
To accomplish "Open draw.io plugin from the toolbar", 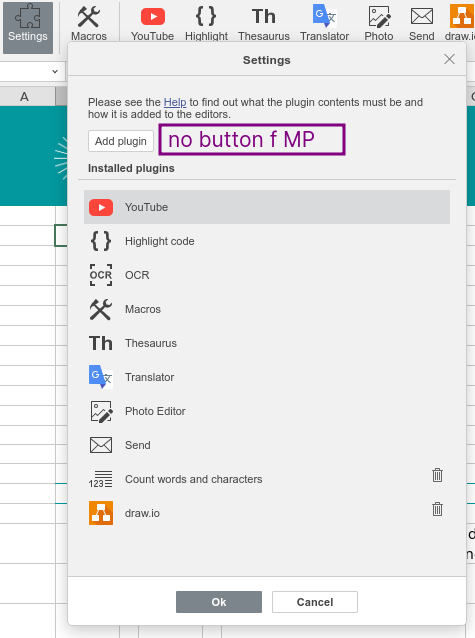I will click(x=460, y=24).
